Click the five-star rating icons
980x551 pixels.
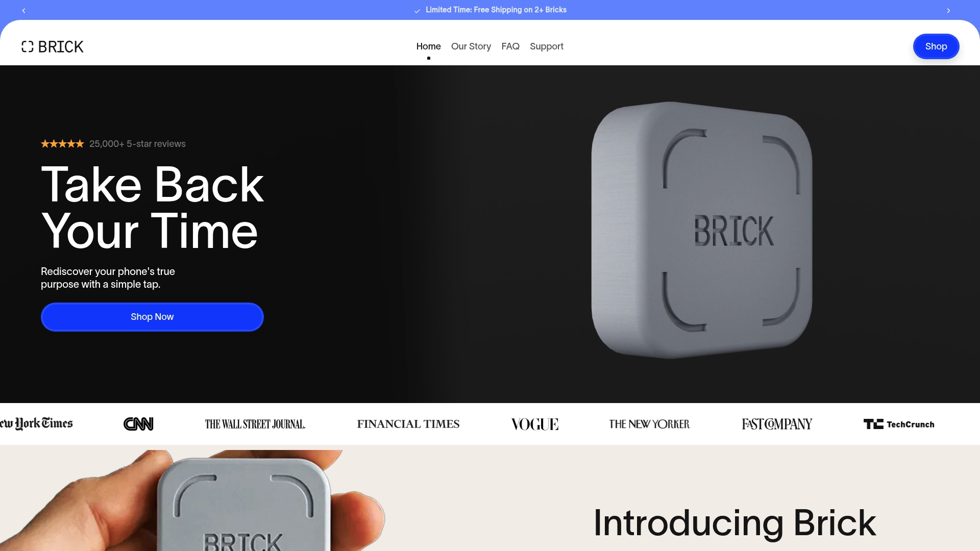click(x=62, y=144)
